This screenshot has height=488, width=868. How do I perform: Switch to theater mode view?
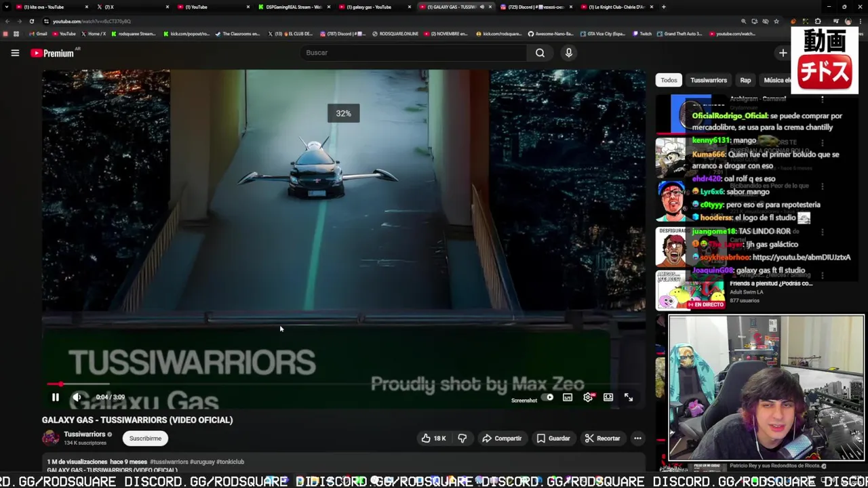tap(608, 397)
